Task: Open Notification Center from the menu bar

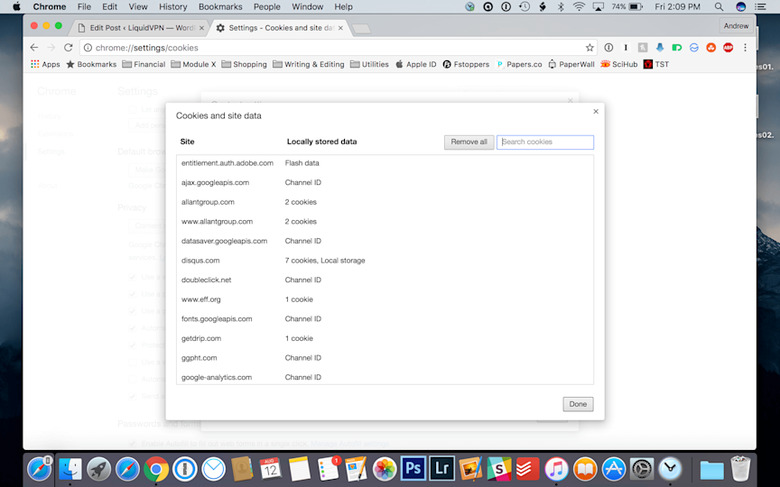Action: (761, 6)
